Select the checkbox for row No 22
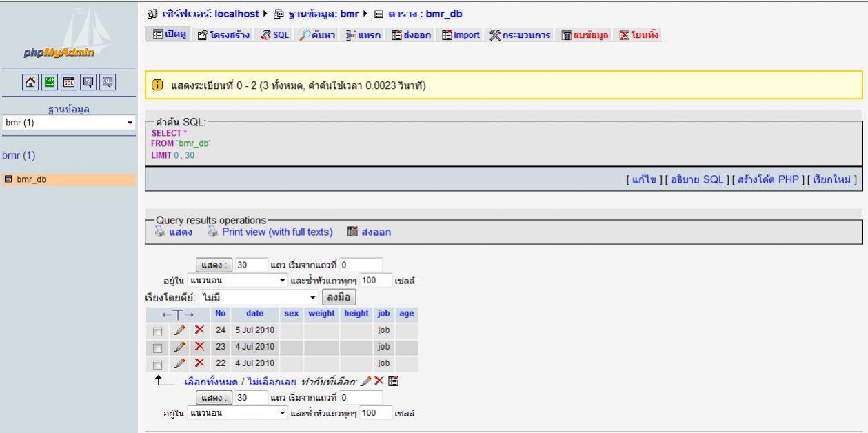The width and height of the screenshot is (868, 433). (158, 363)
